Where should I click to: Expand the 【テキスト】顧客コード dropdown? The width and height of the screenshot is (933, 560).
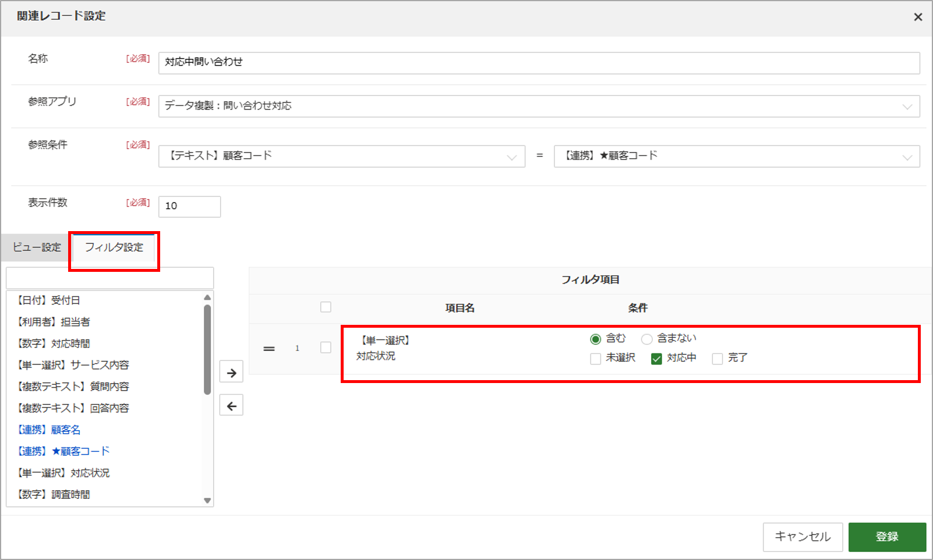[342, 156]
